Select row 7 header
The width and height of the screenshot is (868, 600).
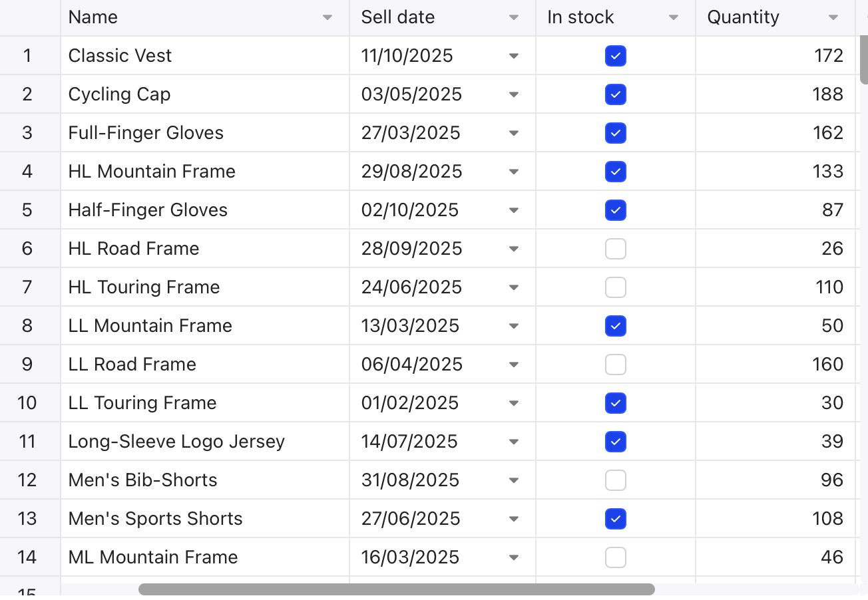(27, 287)
